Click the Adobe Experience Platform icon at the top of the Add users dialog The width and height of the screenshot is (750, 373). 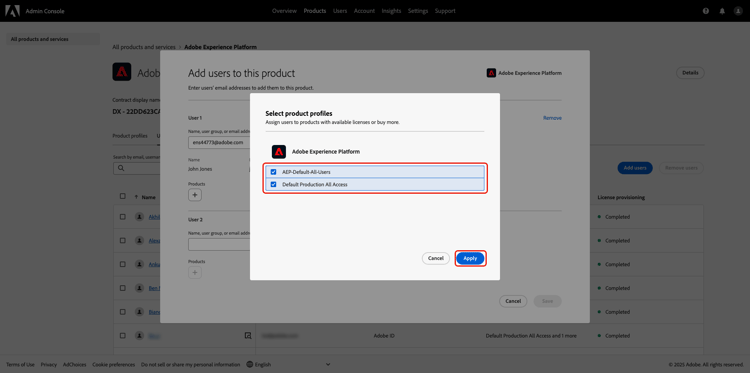[x=491, y=73]
